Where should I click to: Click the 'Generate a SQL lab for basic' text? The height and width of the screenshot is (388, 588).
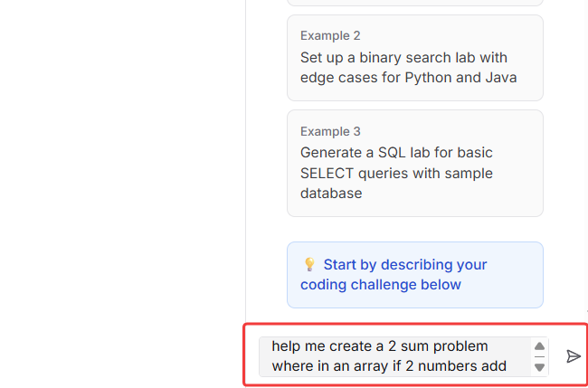click(x=396, y=152)
